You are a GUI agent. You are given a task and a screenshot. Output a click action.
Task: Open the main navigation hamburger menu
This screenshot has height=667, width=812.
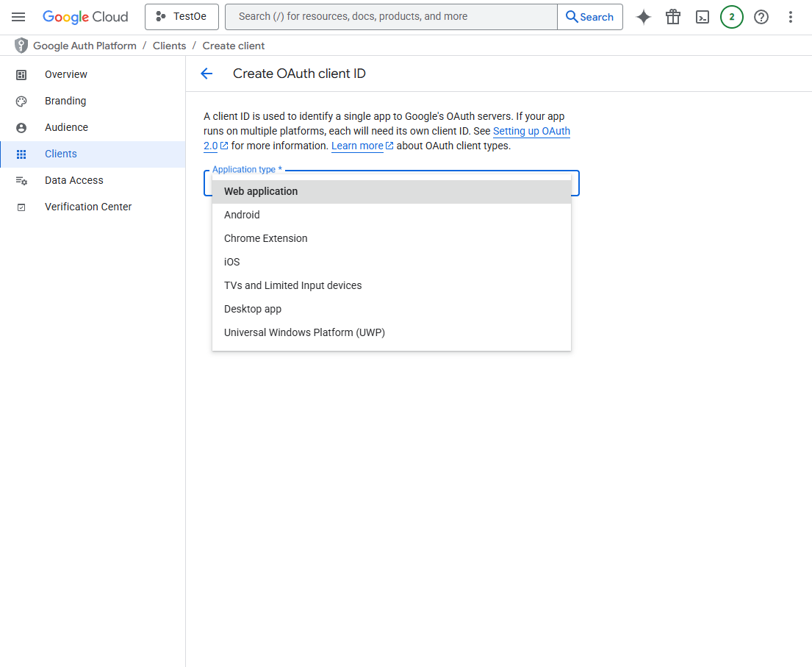point(18,17)
